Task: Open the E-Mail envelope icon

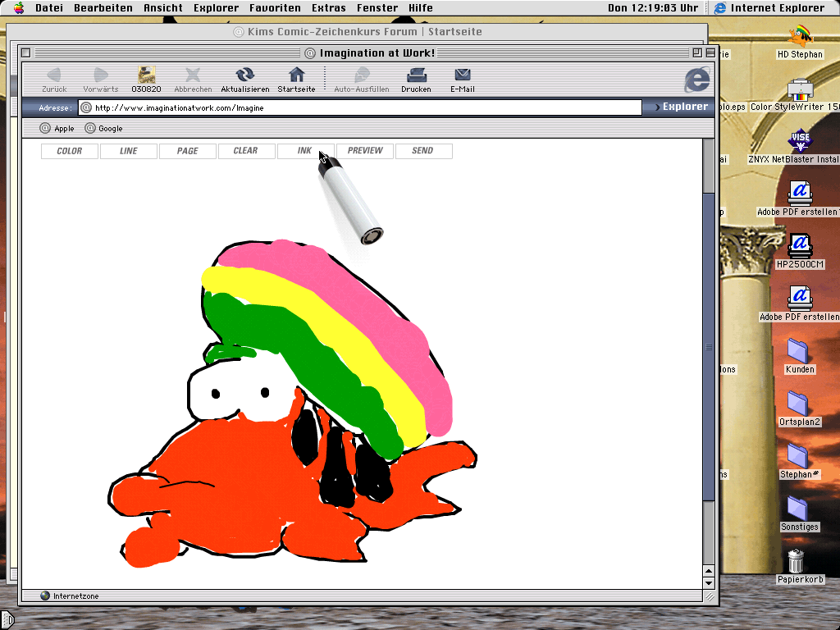Action: pyautogui.click(x=463, y=75)
